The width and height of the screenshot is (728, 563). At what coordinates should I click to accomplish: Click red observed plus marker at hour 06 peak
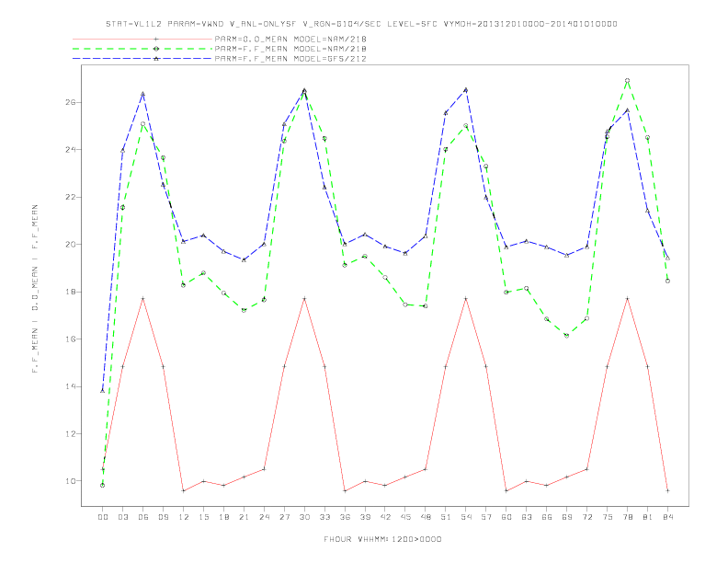coord(143,298)
